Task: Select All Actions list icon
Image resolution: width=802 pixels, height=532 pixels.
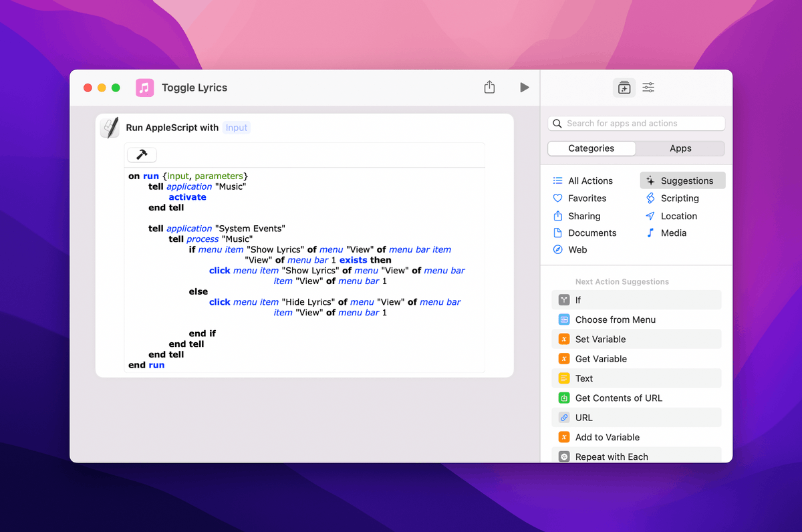Action: coord(557,181)
